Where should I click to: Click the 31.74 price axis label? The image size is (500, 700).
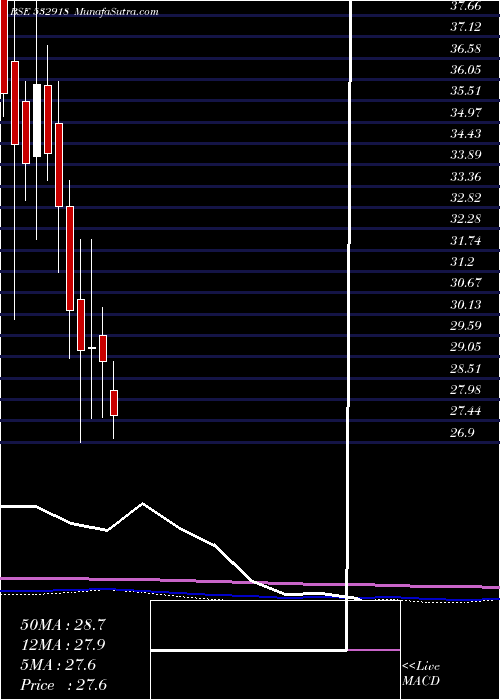click(x=465, y=241)
